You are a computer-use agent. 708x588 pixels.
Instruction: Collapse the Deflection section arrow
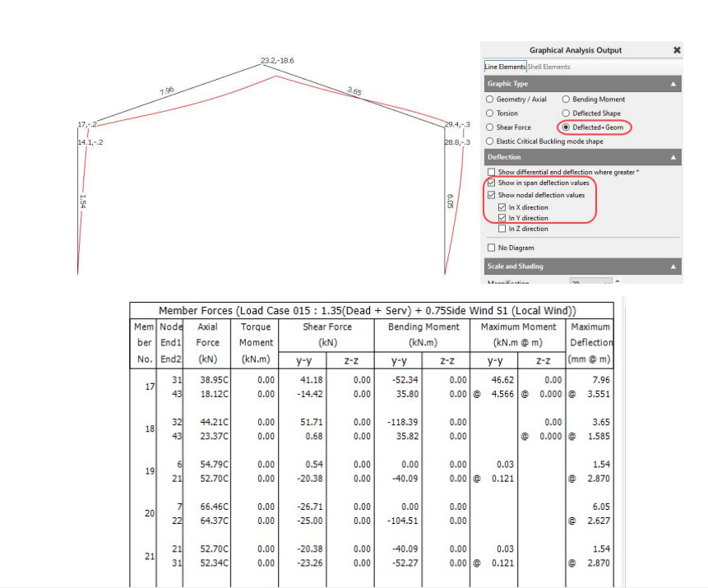click(674, 157)
